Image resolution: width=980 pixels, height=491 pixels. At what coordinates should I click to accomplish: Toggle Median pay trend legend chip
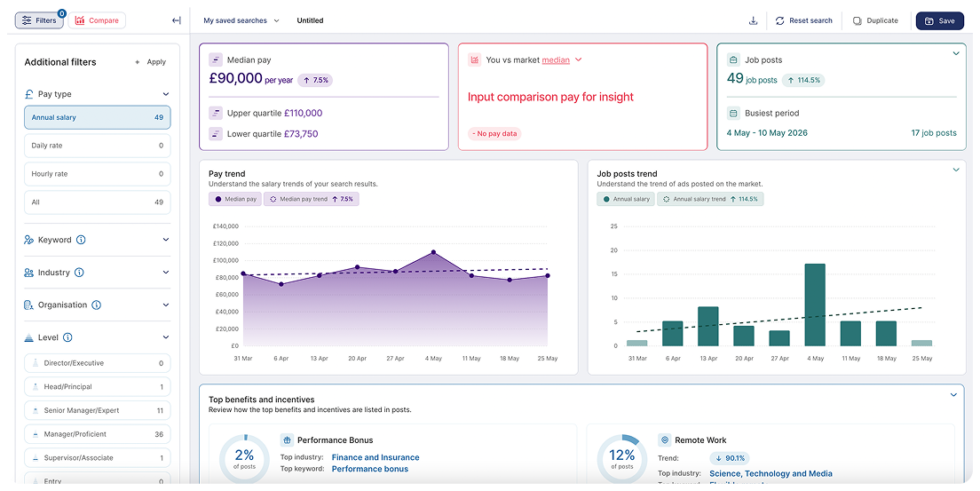tap(312, 199)
